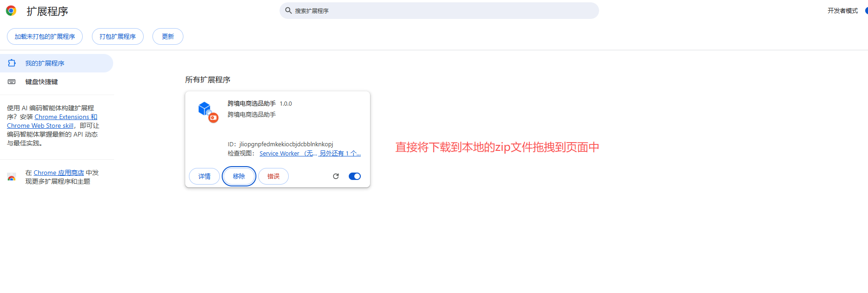
Task: Click the 扩展程序 page title
Action: point(47,11)
